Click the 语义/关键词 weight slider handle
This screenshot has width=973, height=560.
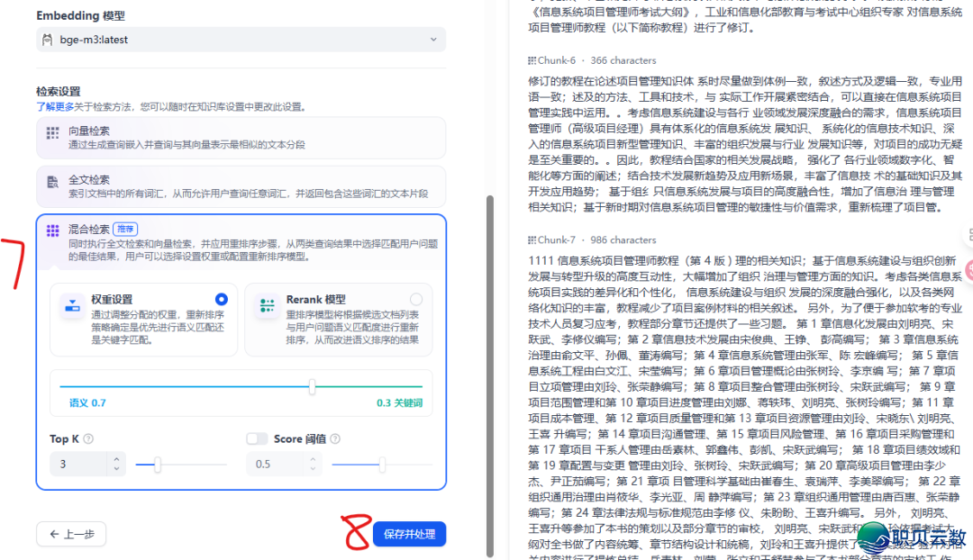(x=312, y=387)
